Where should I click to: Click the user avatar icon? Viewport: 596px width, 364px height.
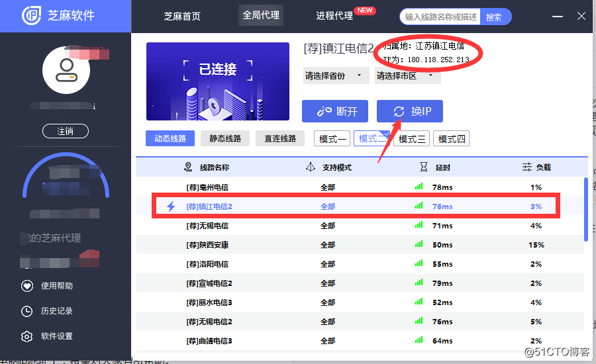(x=66, y=70)
